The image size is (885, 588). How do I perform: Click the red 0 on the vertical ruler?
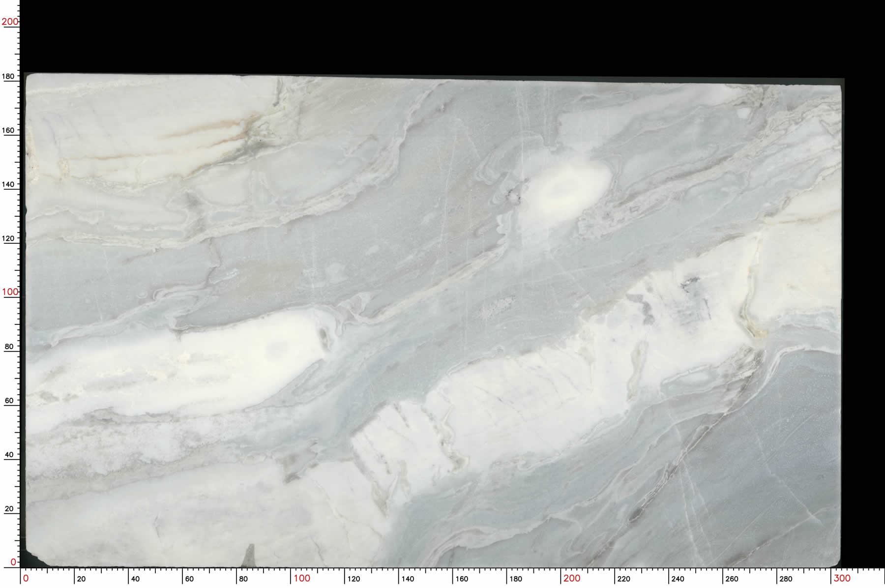tap(13, 562)
